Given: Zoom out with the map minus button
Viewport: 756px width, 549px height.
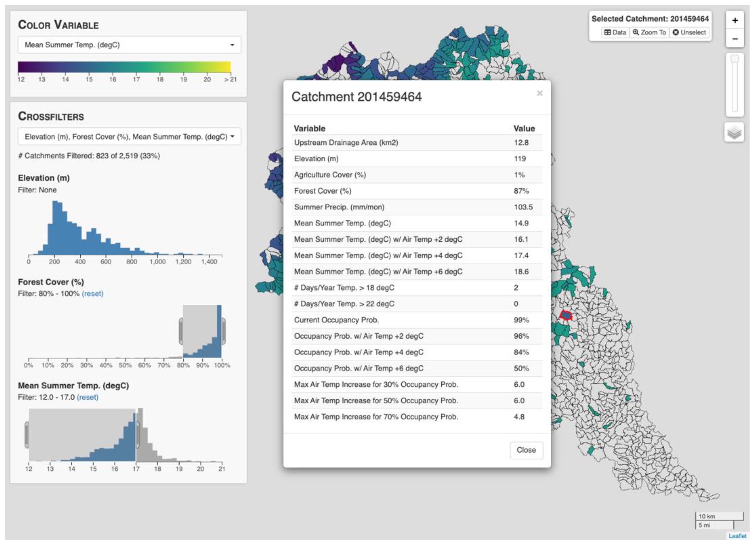Looking at the screenshot, I should click(x=734, y=39).
